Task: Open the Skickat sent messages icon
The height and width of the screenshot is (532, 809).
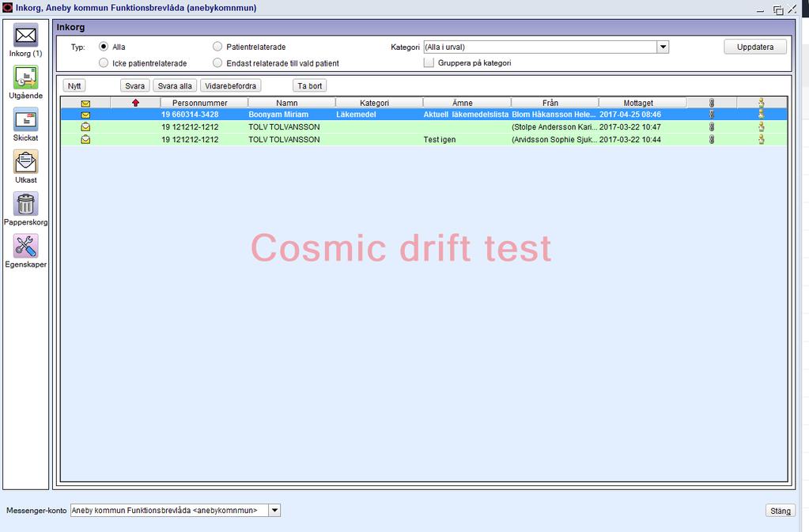Action: click(x=26, y=120)
